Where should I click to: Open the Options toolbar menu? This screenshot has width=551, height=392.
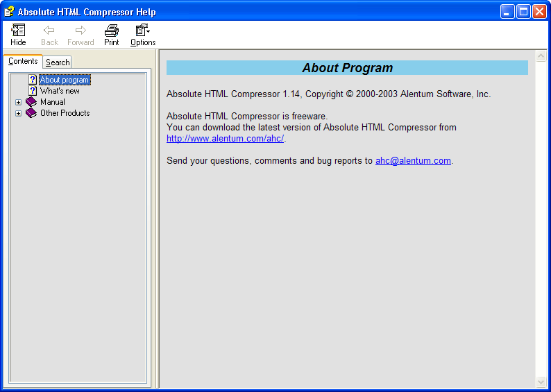click(x=143, y=35)
